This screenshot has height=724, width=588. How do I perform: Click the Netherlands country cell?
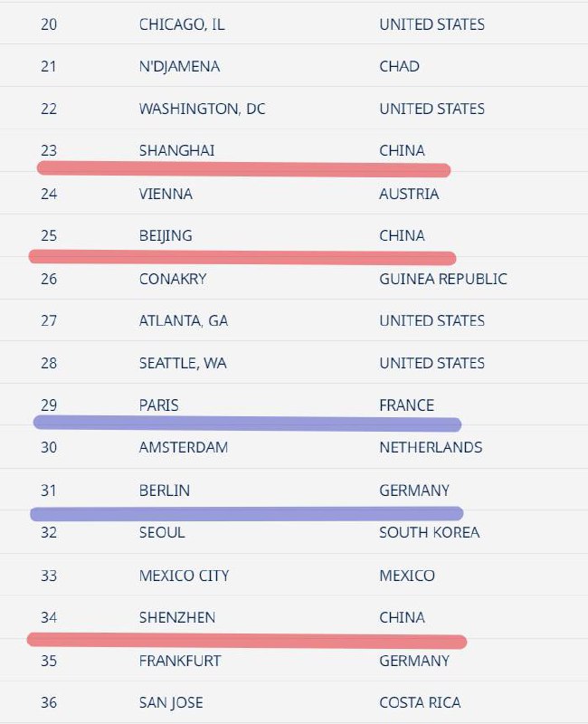tap(431, 447)
